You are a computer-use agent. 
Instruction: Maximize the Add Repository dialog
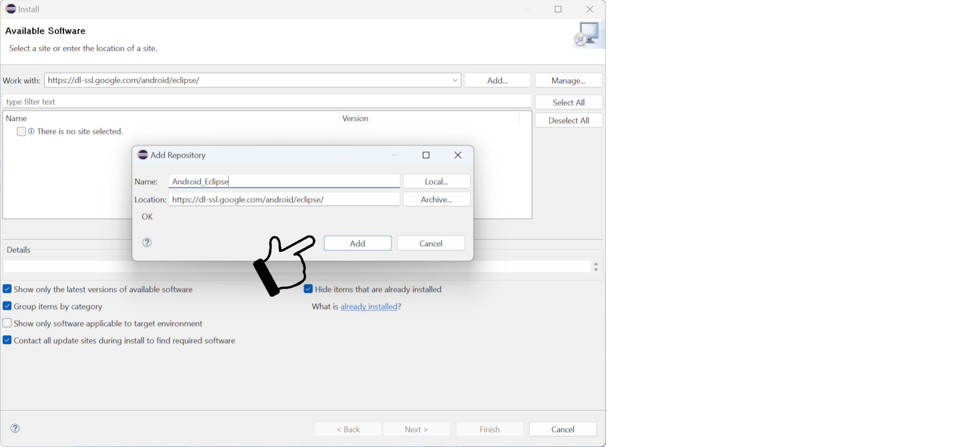426,155
